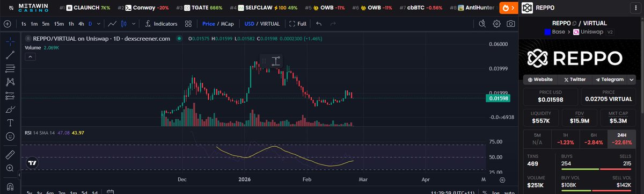Select the 1h time interval

pos(71,24)
